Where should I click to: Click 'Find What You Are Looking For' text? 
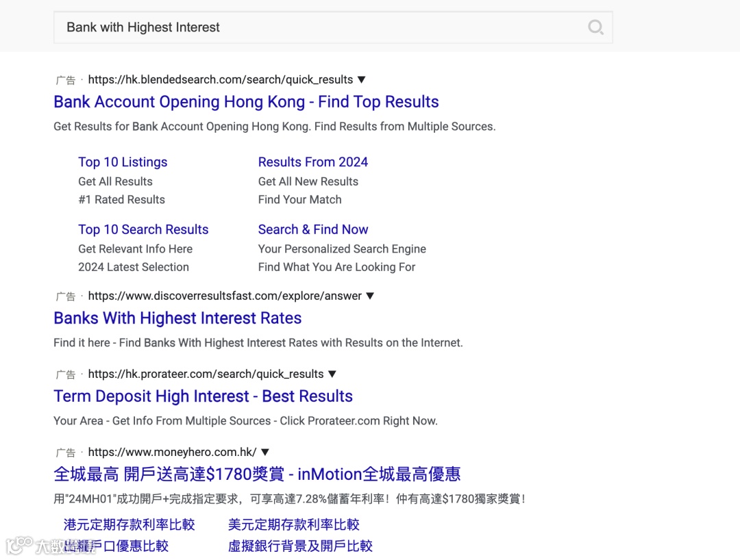click(x=336, y=267)
